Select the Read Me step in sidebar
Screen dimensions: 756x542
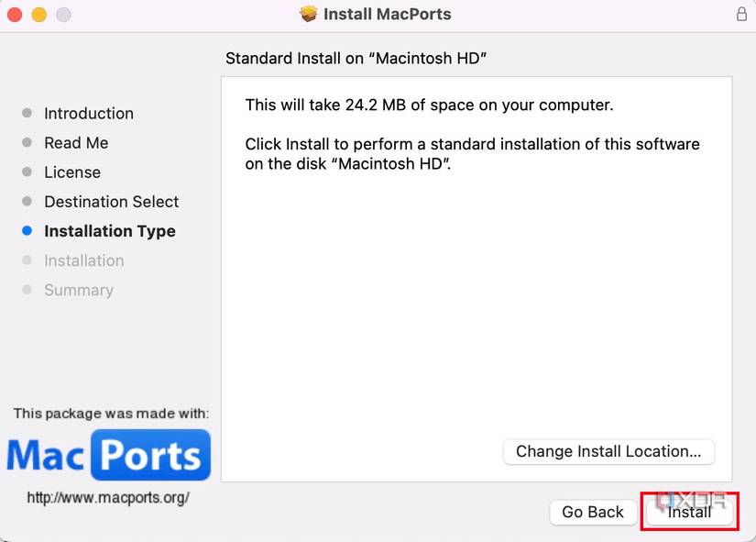click(76, 143)
